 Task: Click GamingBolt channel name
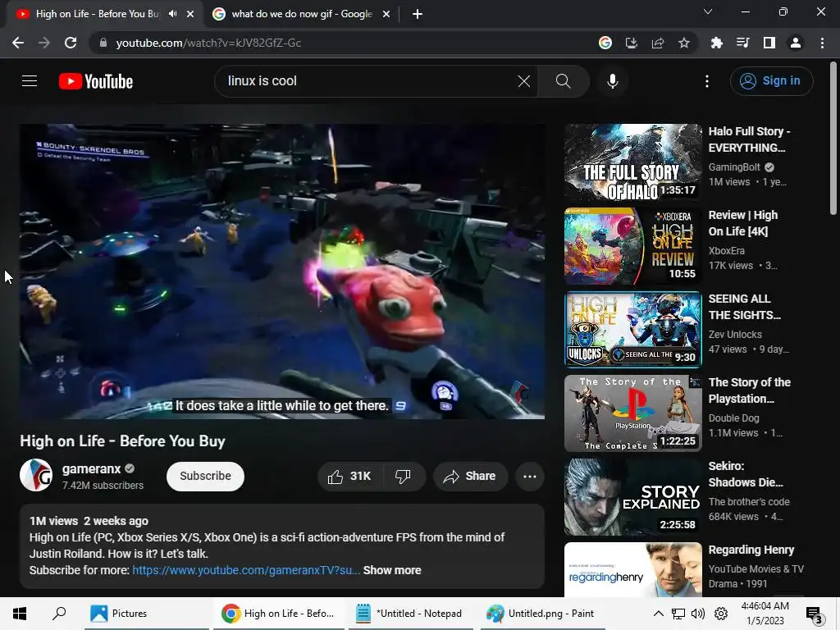click(734, 167)
